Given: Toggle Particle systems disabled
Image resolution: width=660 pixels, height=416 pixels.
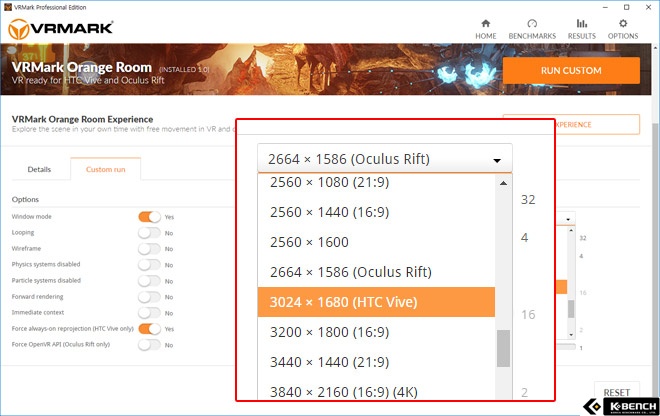Looking at the screenshot, I should tap(149, 281).
